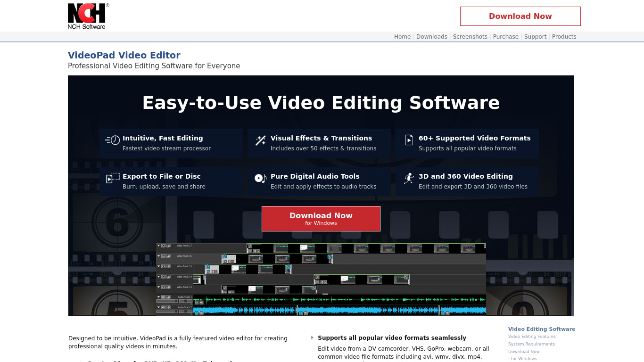The width and height of the screenshot is (644, 362).
Task: Click 'Supports all popular video formats' card text
Action: 468,148
